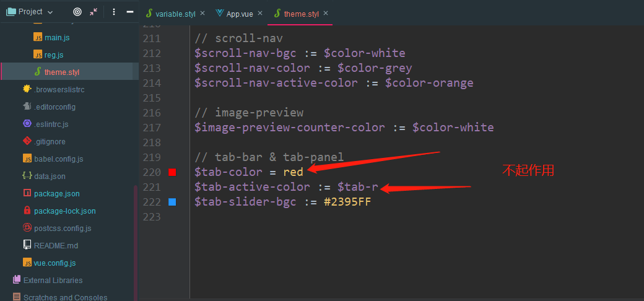
Task: Open the README.md file
Action: [x=56, y=245]
